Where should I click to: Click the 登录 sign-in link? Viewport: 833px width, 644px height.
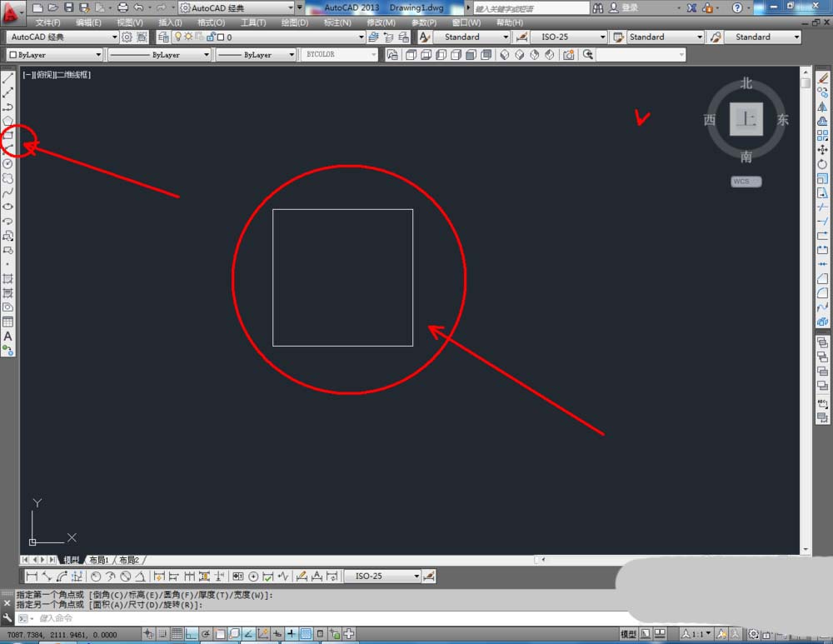click(630, 8)
